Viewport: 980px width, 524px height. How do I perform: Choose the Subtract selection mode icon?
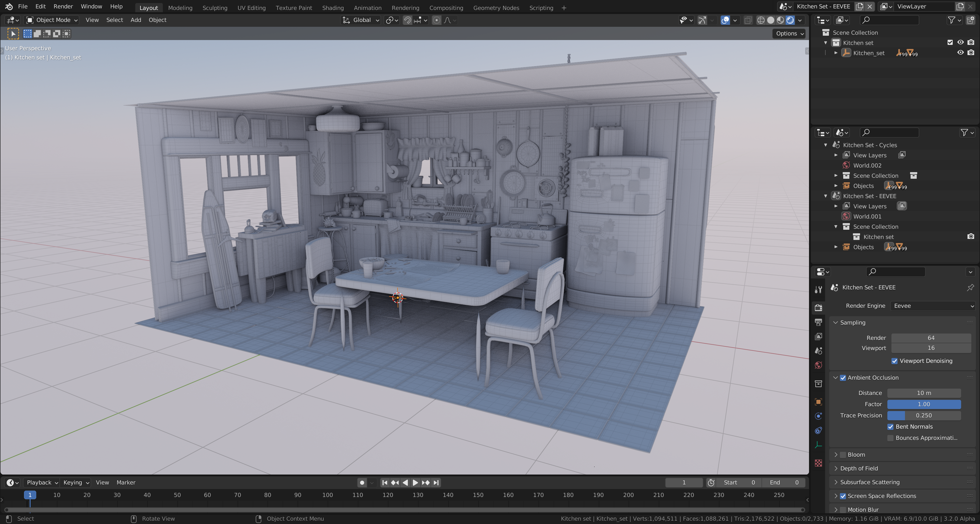coord(47,33)
